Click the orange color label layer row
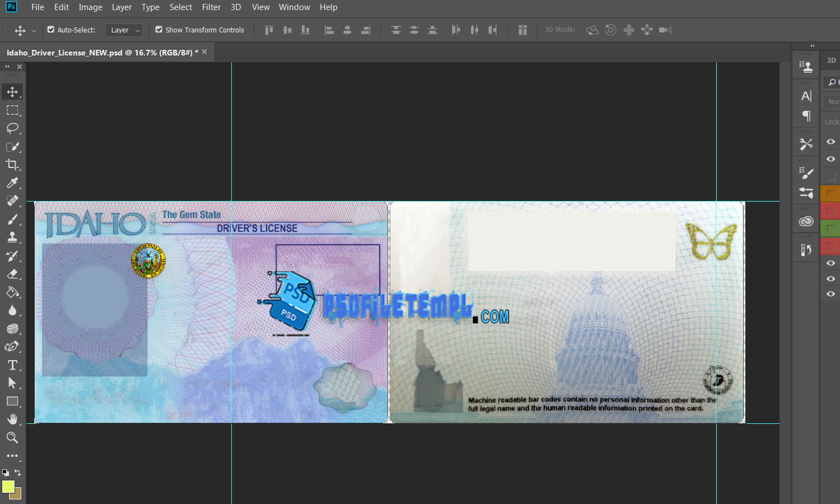This screenshot has width=840, height=504. click(831, 194)
